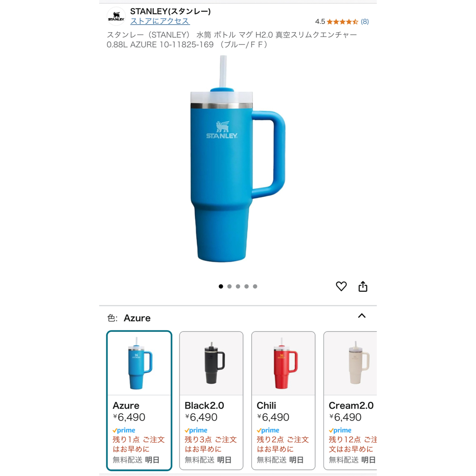Jump to third product image dot
This screenshot has width=476, height=476.
238,286
